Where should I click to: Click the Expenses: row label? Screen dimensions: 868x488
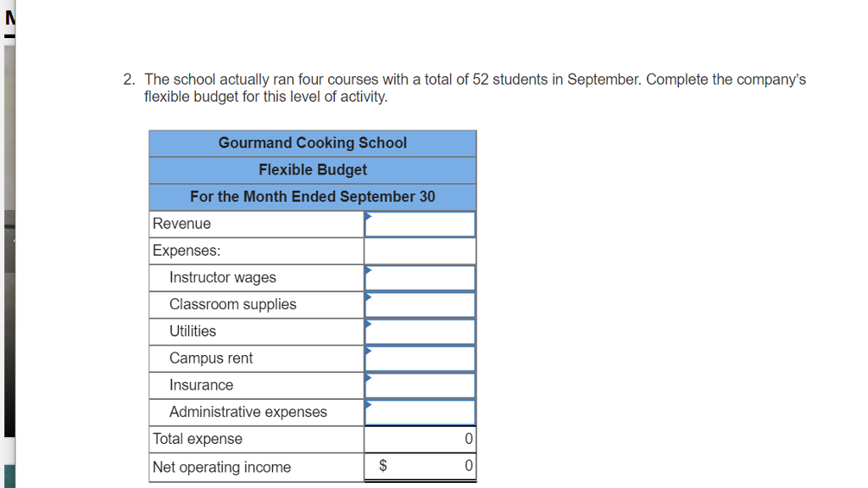click(x=181, y=250)
